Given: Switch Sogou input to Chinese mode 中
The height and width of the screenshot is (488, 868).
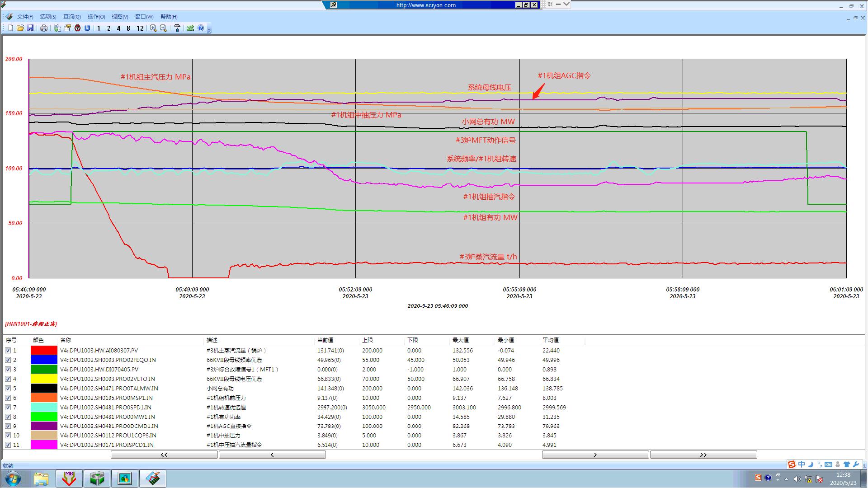Looking at the screenshot, I should click(x=802, y=465).
